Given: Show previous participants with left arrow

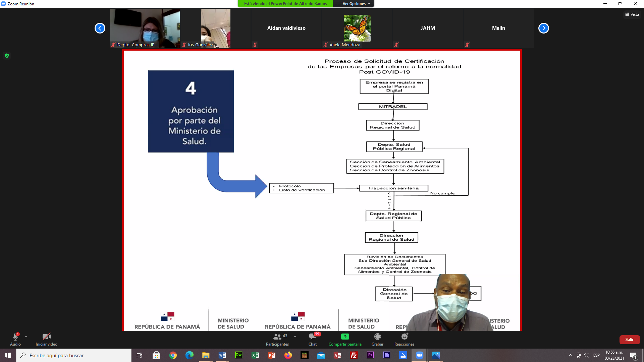Looking at the screenshot, I should point(100,28).
